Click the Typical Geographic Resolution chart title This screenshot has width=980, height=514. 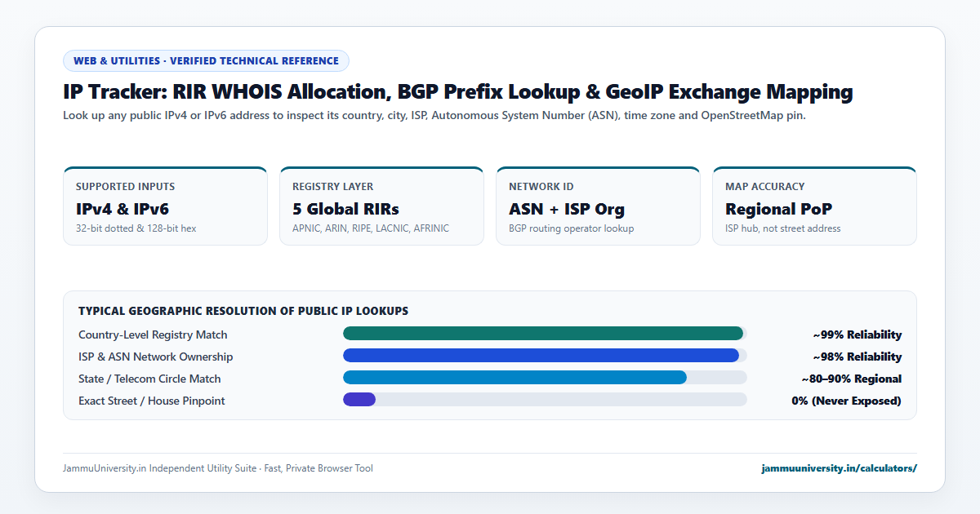tap(243, 311)
